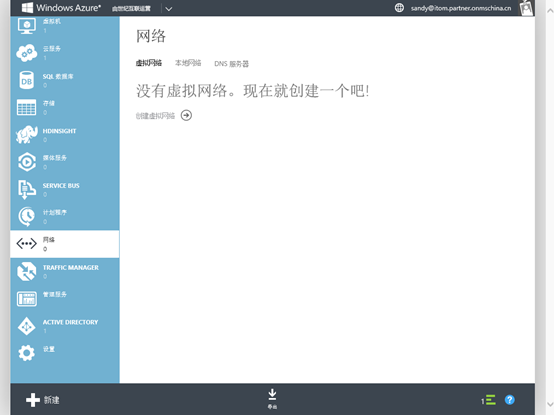
Task: Click the settings gear icon in the sidebar
Action: 26,353
